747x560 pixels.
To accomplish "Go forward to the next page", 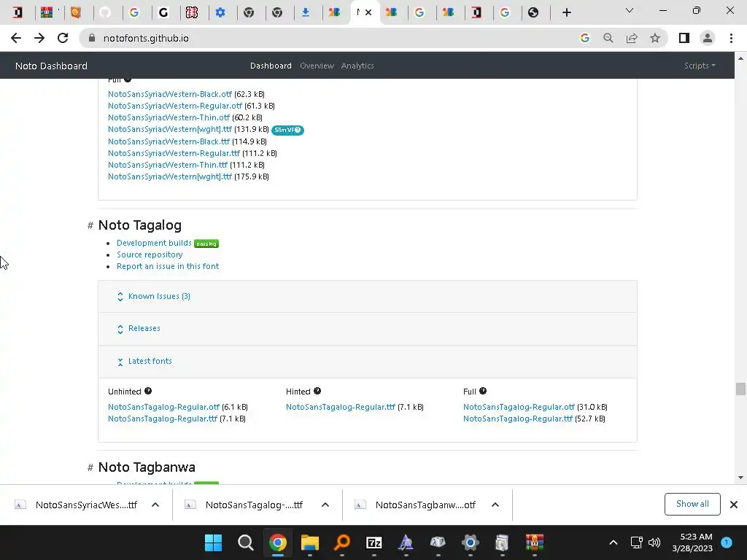I will pyautogui.click(x=39, y=38).
